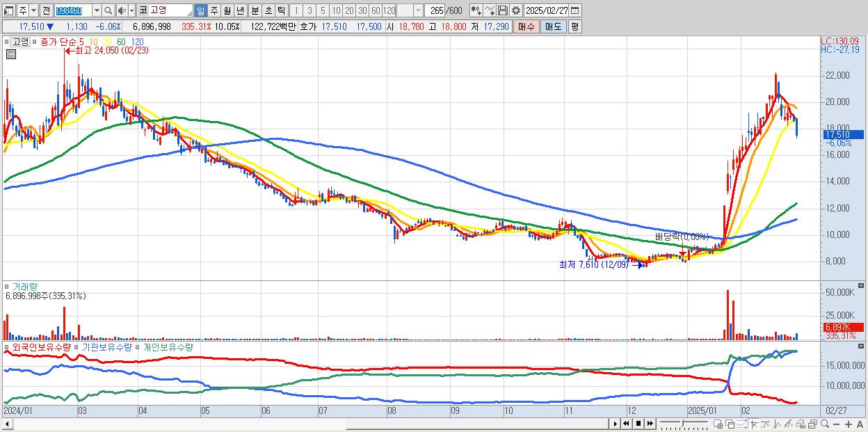Screen dimensions: 868x432
Task: Select the 30 interval button
Action: pyautogui.click(x=362, y=10)
